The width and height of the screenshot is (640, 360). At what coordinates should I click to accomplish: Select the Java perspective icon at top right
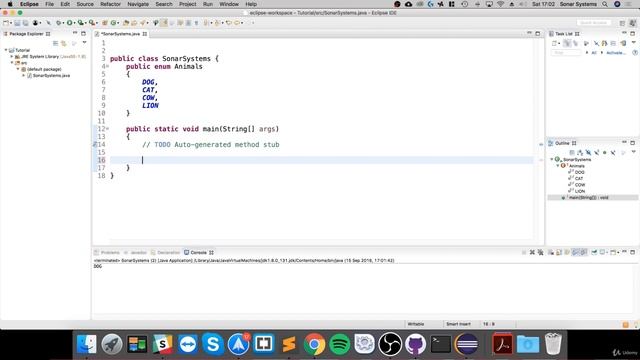(x=632, y=23)
